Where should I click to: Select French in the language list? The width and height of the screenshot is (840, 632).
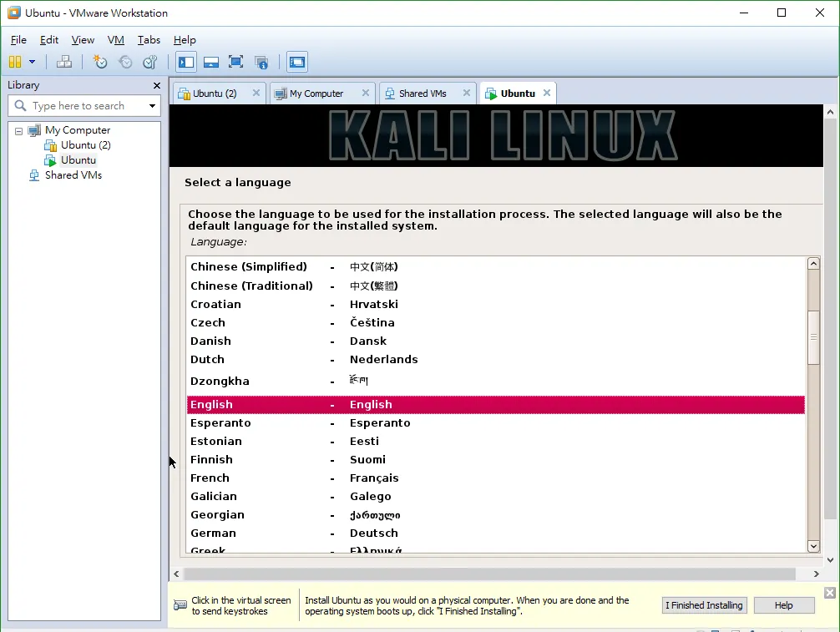pos(495,478)
